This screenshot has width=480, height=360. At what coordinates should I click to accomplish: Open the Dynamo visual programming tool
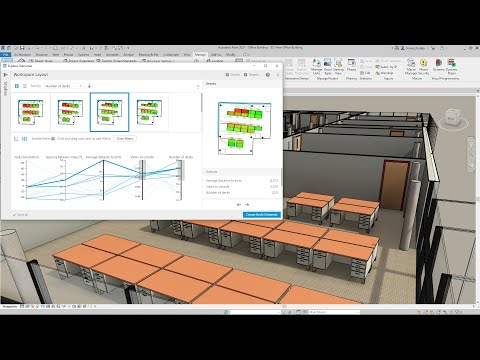[x=438, y=66]
